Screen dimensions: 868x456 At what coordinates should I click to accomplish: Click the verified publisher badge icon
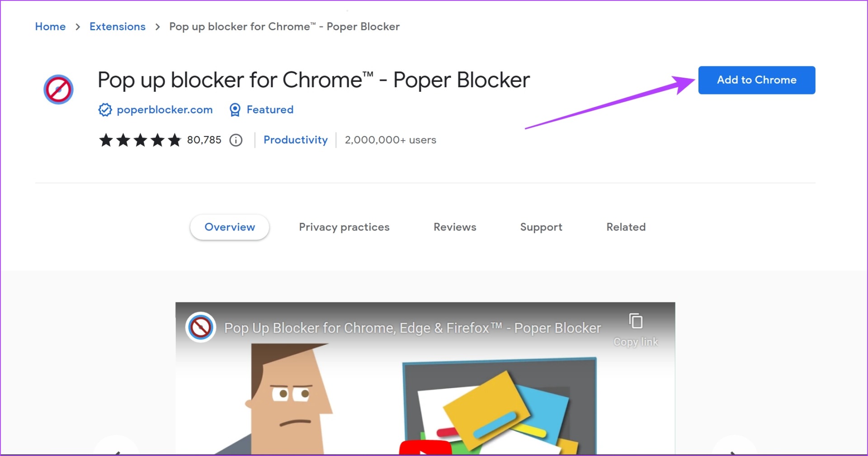click(105, 110)
